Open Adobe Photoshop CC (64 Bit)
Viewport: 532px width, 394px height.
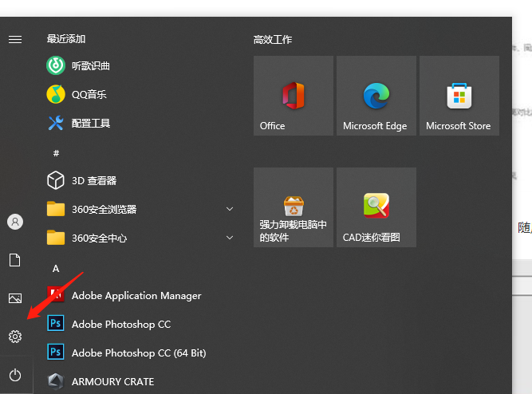(x=138, y=353)
